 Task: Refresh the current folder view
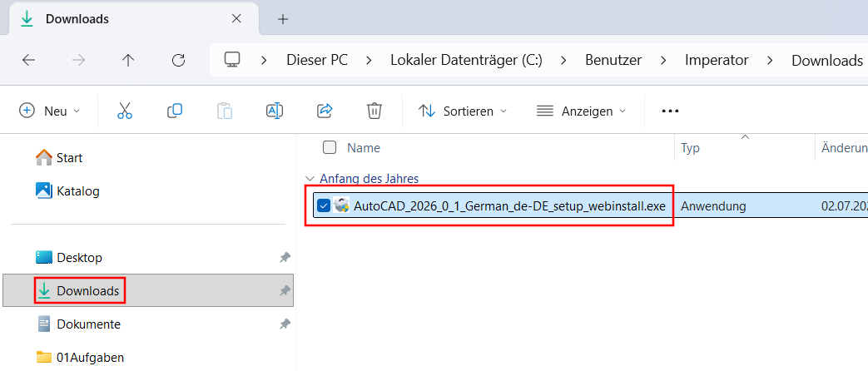coord(178,60)
